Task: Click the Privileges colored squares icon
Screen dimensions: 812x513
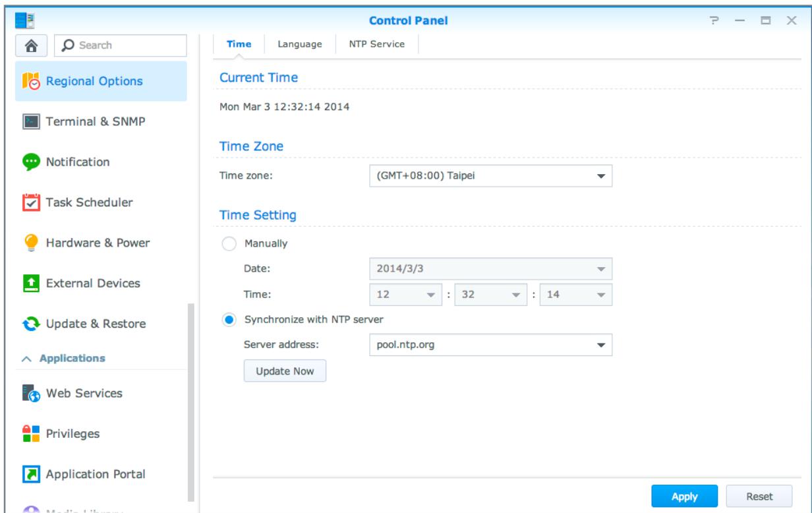Action: click(x=32, y=434)
